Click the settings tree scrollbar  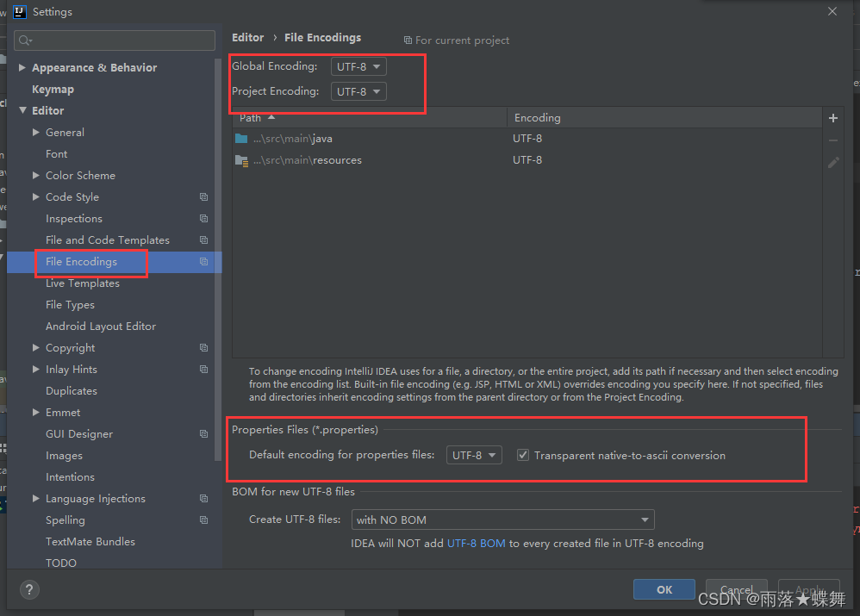[x=218, y=258]
